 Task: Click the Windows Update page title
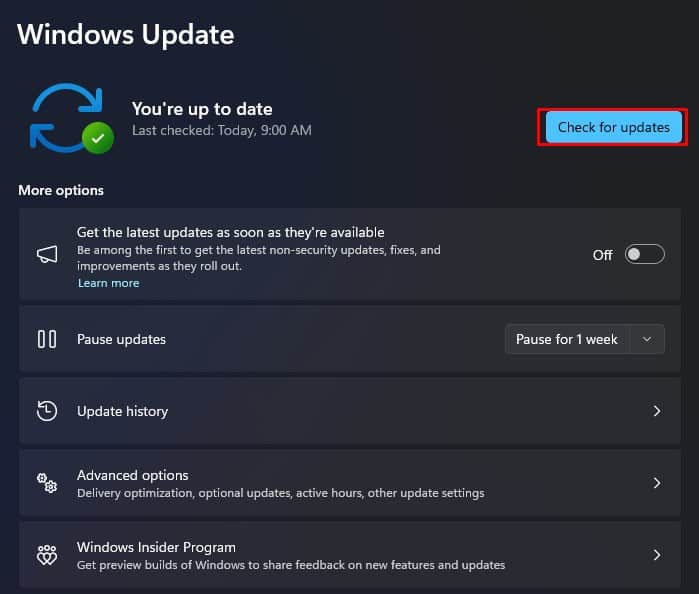pos(126,35)
